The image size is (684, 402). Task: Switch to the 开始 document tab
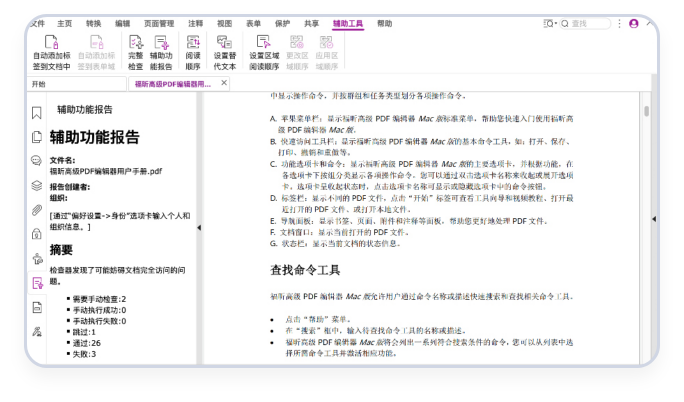pos(77,84)
